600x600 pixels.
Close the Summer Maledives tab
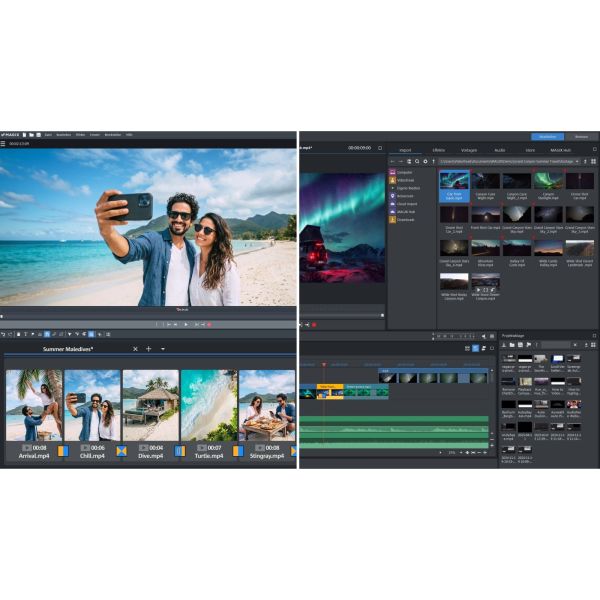coord(135,349)
